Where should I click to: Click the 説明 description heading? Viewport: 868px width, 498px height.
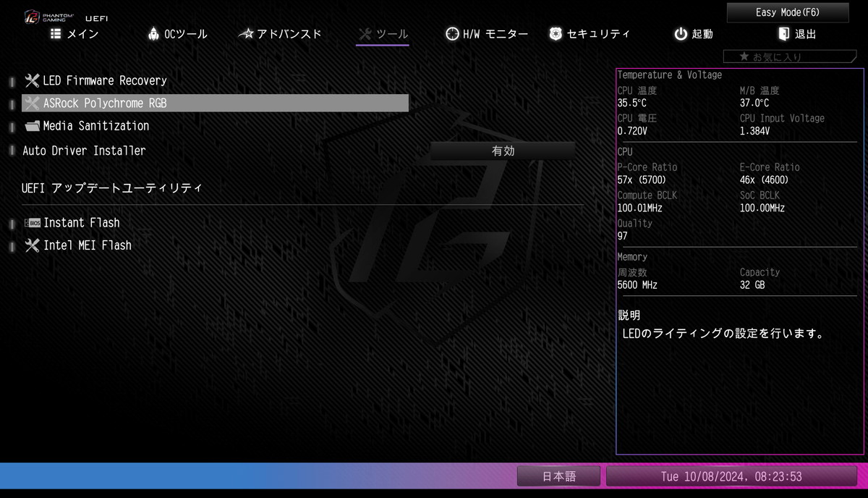629,316
